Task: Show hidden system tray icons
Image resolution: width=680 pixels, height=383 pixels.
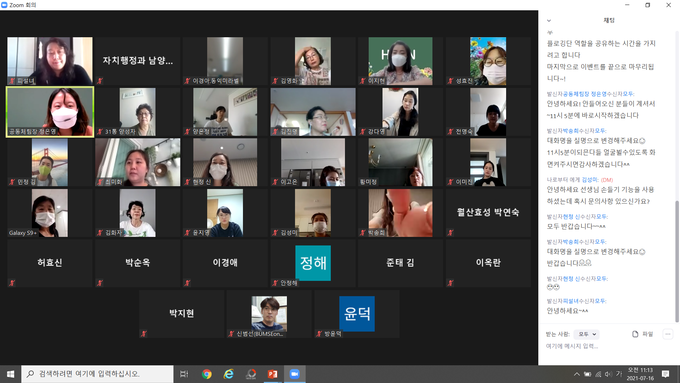Action: tap(576, 374)
